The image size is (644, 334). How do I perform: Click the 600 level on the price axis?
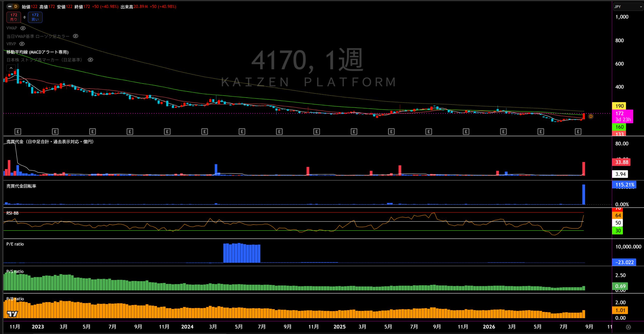tap(619, 64)
